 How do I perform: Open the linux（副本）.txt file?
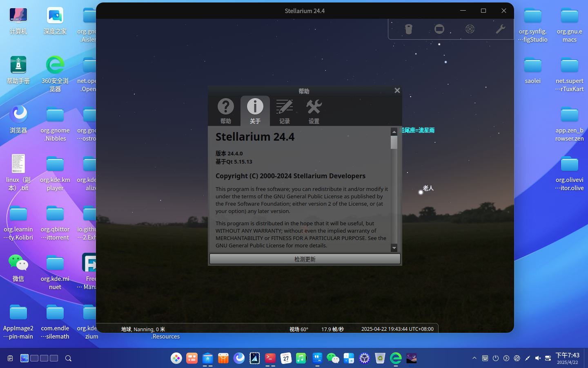(x=18, y=173)
